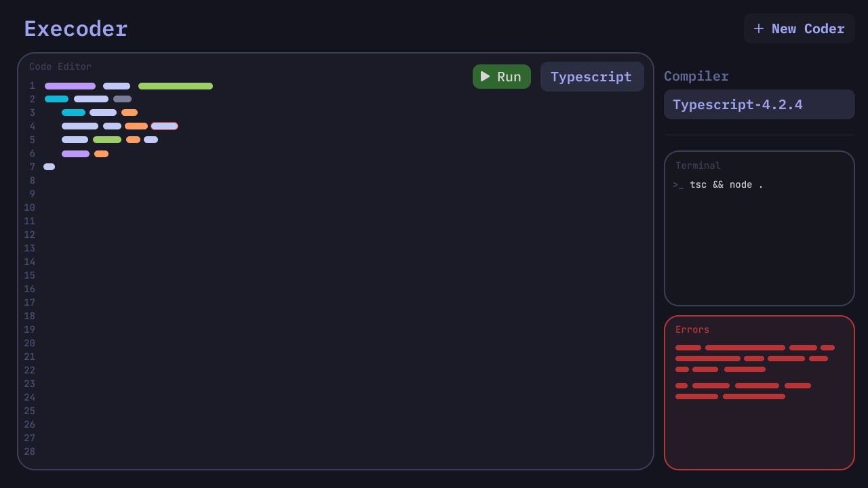Viewport: 868px width, 488px height.
Task: Click the plus icon beside New Coder
Action: click(759, 28)
